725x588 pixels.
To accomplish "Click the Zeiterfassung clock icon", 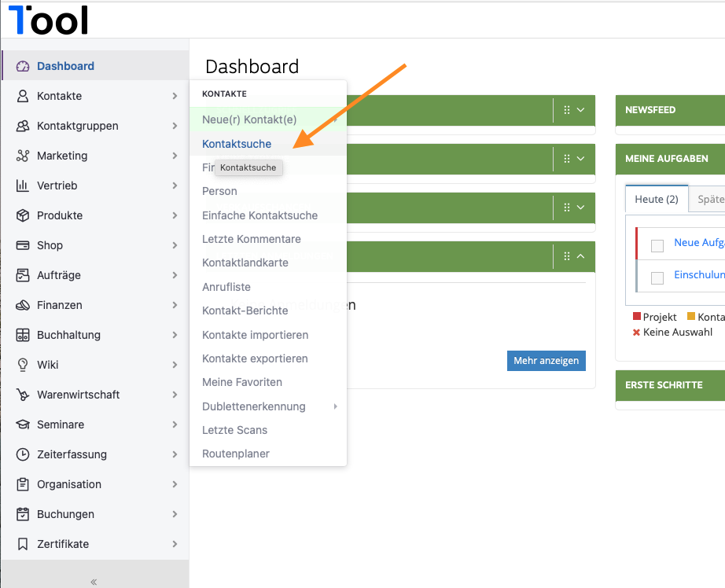I will (x=23, y=454).
